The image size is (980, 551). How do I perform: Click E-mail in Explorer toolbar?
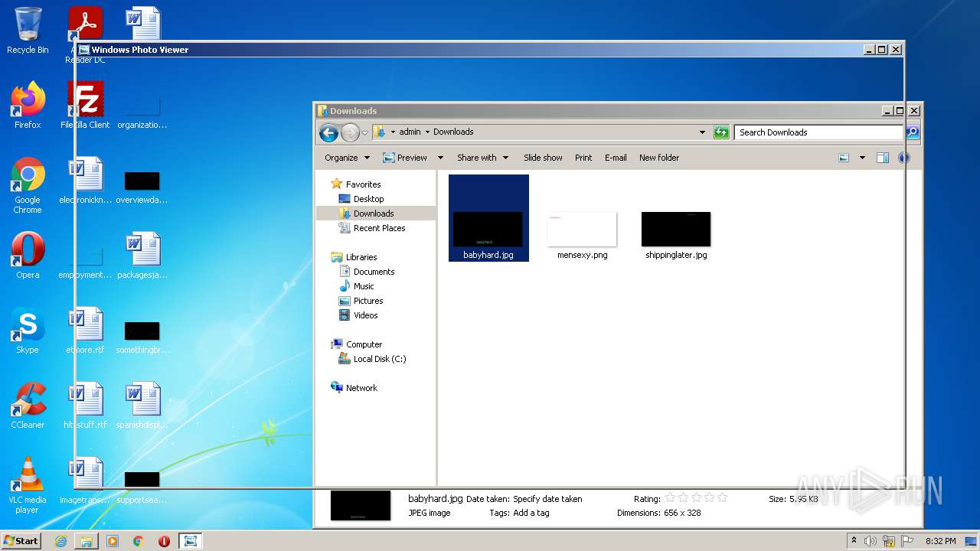[x=616, y=158]
